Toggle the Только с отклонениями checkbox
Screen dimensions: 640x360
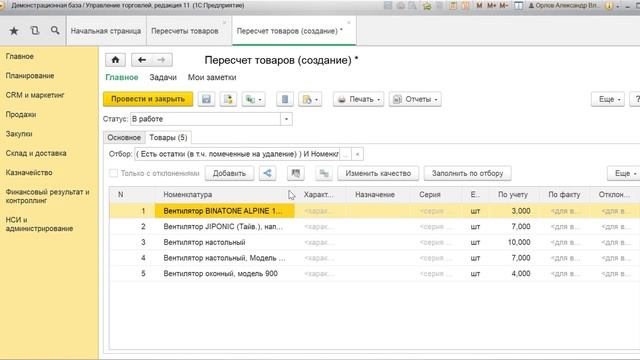click(113, 173)
